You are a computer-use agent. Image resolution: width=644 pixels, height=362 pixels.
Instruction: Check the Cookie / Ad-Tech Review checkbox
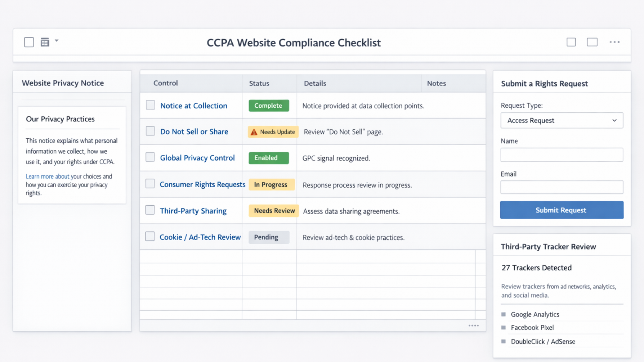[150, 236]
